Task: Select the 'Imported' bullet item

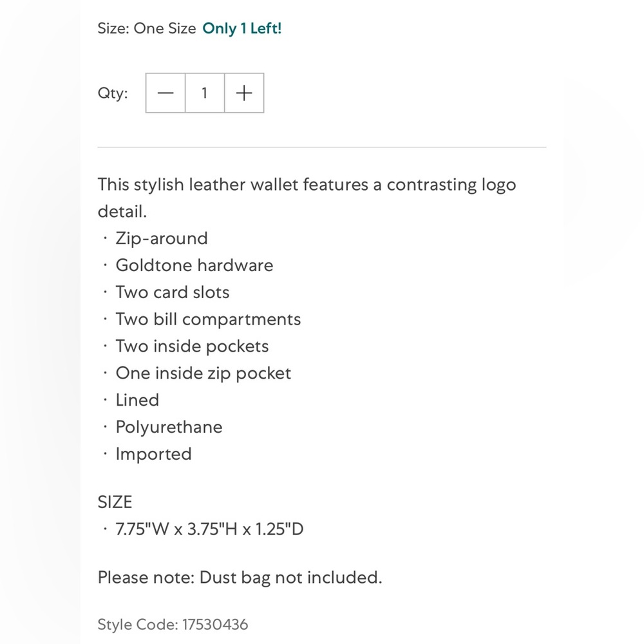Action: coord(154,454)
